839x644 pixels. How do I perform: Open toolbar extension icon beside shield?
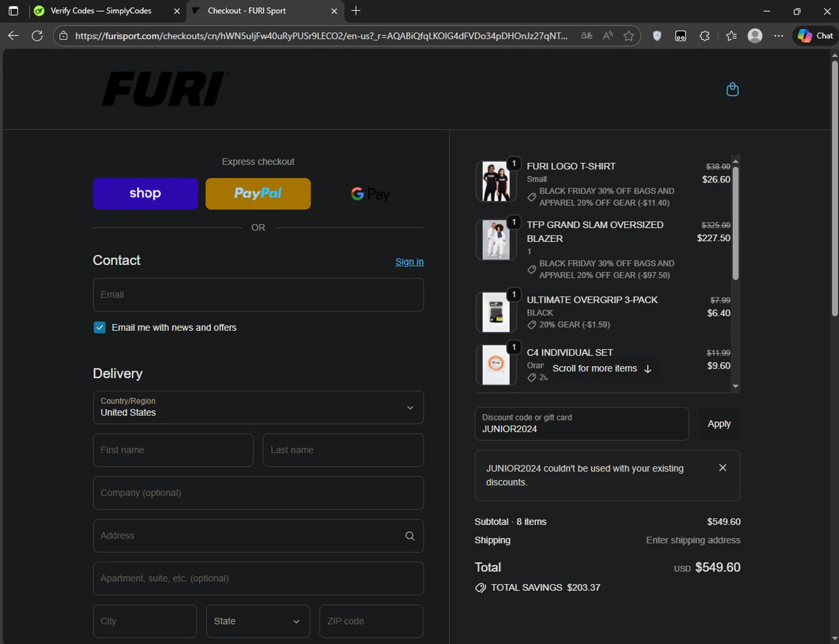681,36
